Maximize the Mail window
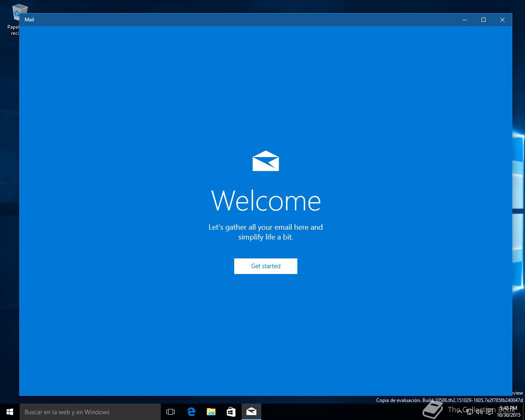Screen dimensions: 525x420 [x=484, y=20]
